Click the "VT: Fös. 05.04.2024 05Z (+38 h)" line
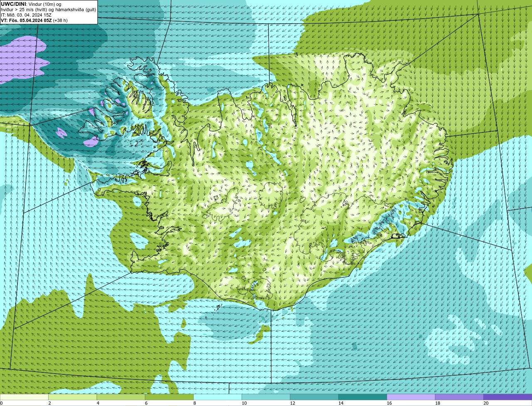 tap(34, 20)
